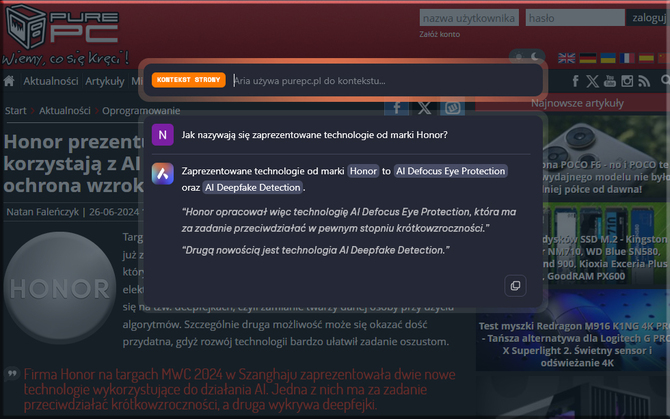The image size is (670, 419).
Task: Click the first quoted citation about Eye Protection
Action: pos(349,220)
